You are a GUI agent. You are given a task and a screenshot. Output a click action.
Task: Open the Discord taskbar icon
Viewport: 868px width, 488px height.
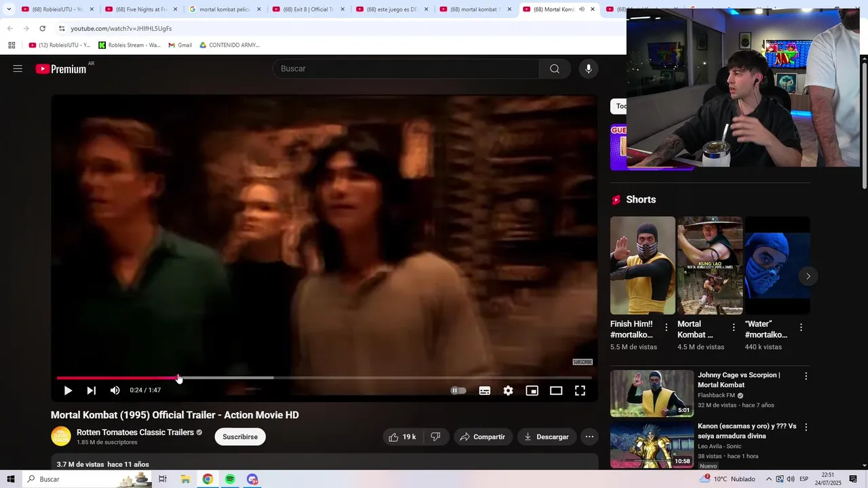point(252,479)
